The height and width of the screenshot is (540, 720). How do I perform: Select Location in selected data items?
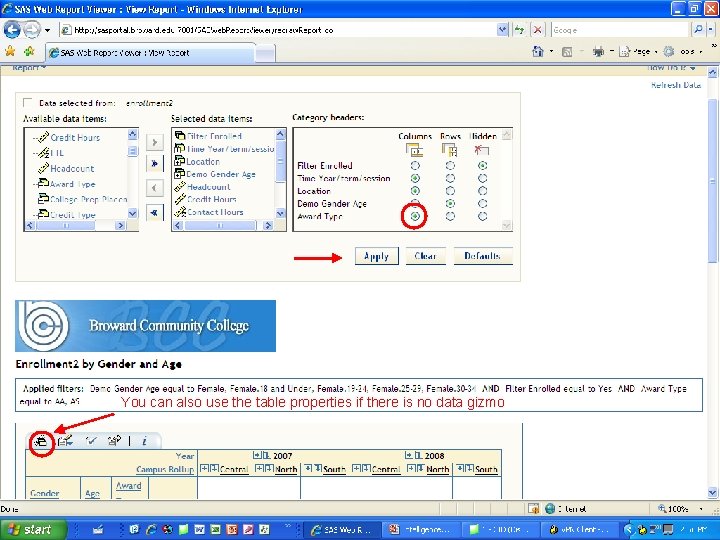coord(202,162)
